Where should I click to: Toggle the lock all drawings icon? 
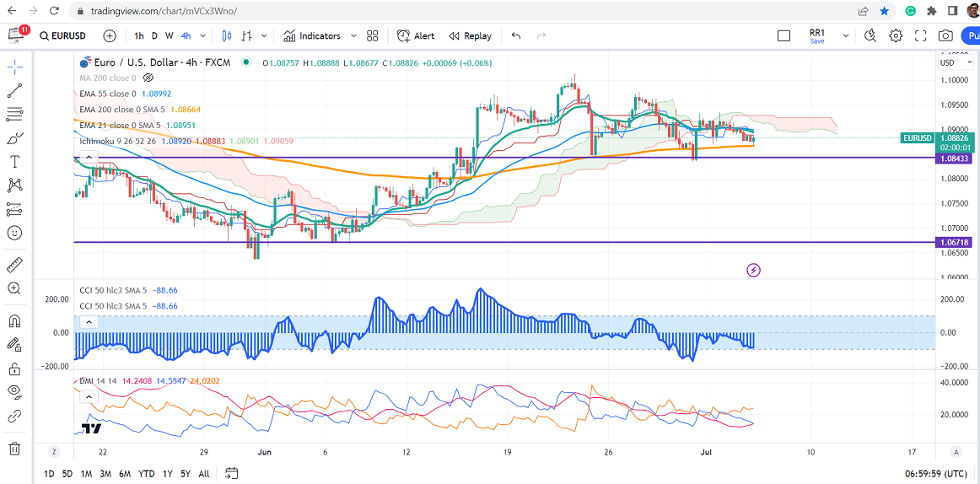[x=14, y=369]
